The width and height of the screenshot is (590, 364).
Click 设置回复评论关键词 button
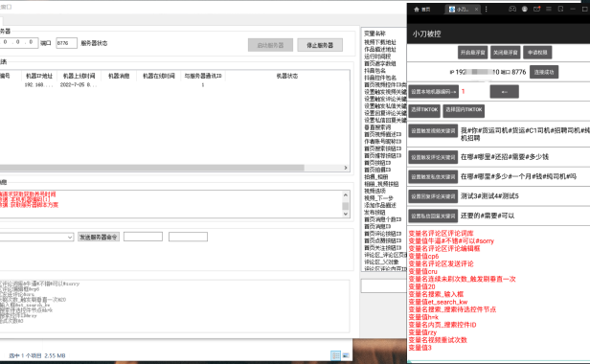pyautogui.click(x=433, y=196)
